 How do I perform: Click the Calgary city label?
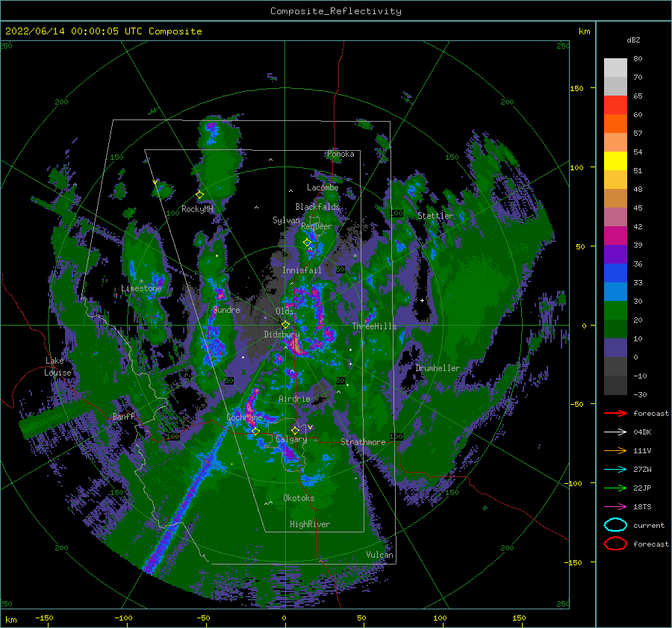(x=291, y=439)
